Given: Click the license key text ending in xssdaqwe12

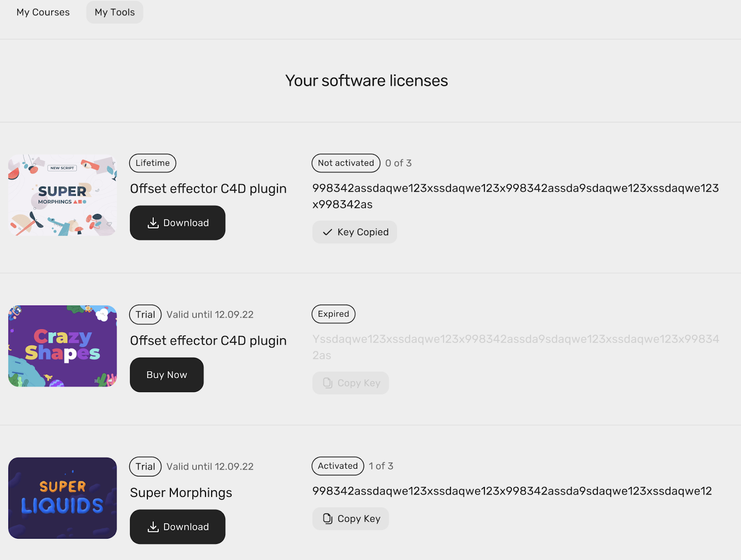Looking at the screenshot, I should point(512,491).
